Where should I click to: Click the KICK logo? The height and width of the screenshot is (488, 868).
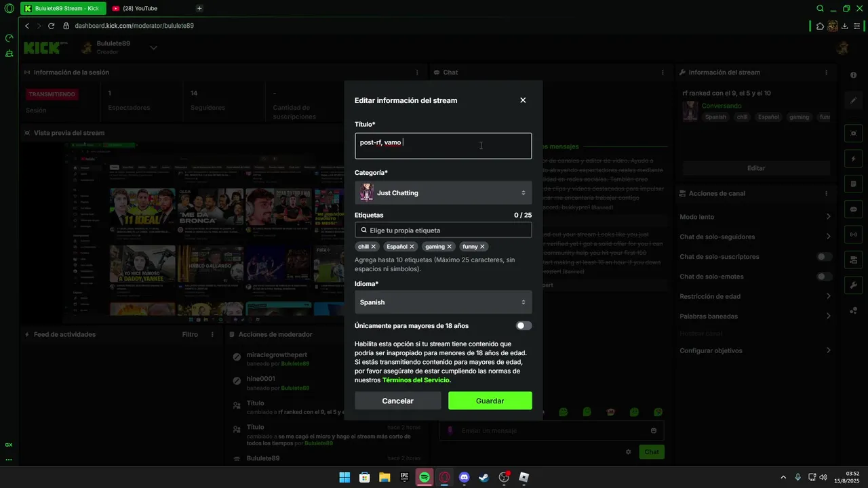point(46,47)
